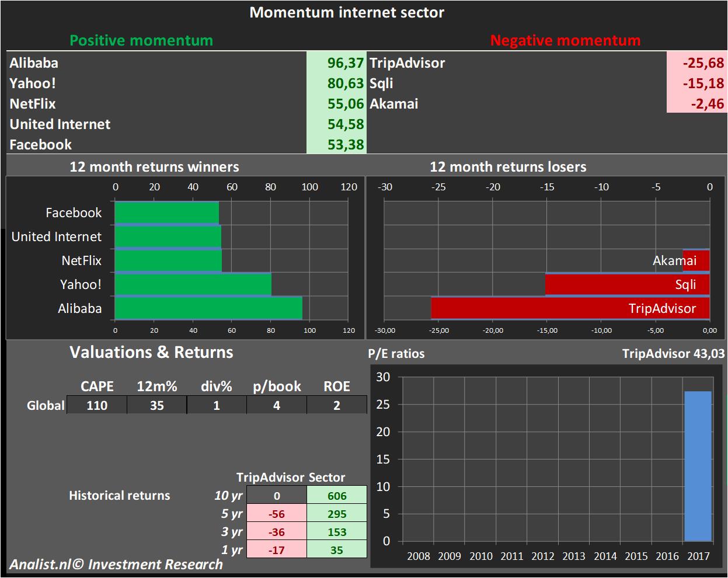Image resolution: width=728 pixels, height=578 pixels.
Task: Click the 2008 axis label in the P/E chart
Action: 418,556
